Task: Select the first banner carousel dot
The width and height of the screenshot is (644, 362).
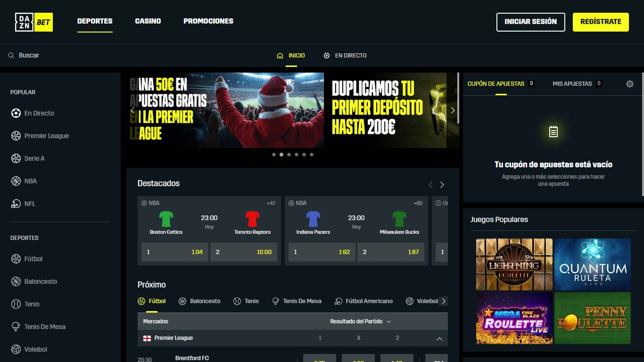Action: click(274, 155)
